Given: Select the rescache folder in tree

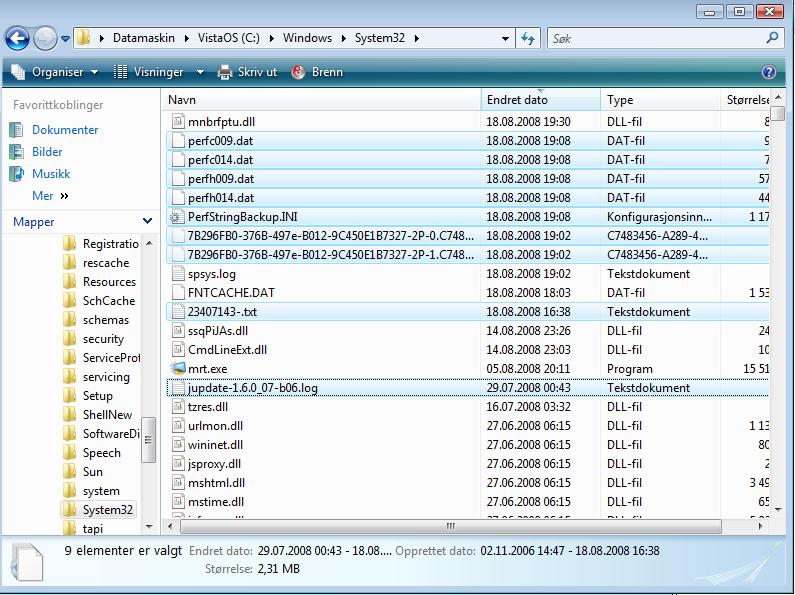Looking at the screenshot, I should pos(106,263).
